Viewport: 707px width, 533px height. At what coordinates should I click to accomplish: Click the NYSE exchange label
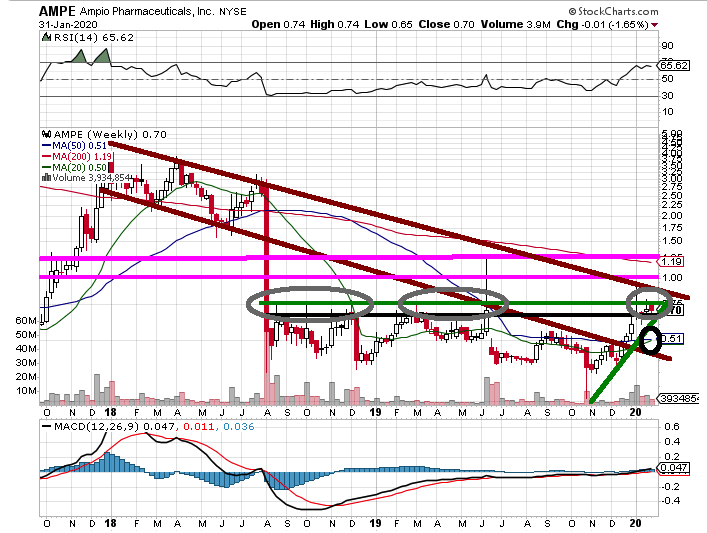tap(233, 12)
